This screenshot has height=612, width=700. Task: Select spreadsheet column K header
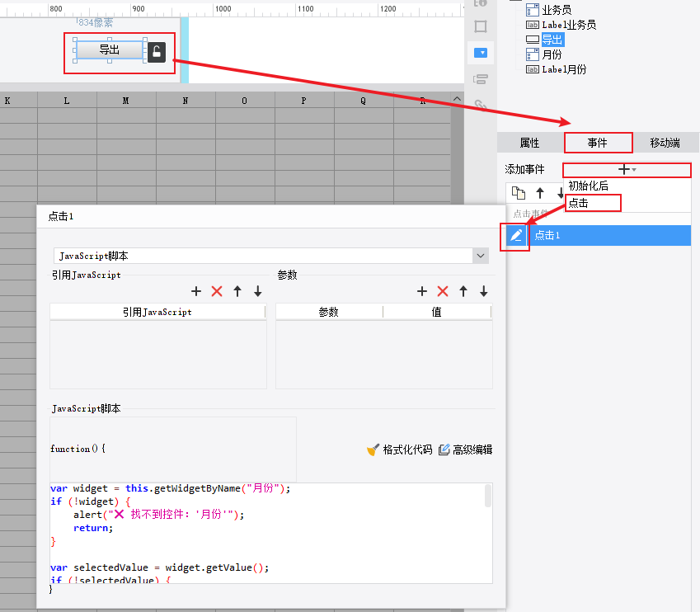point(18,101)
